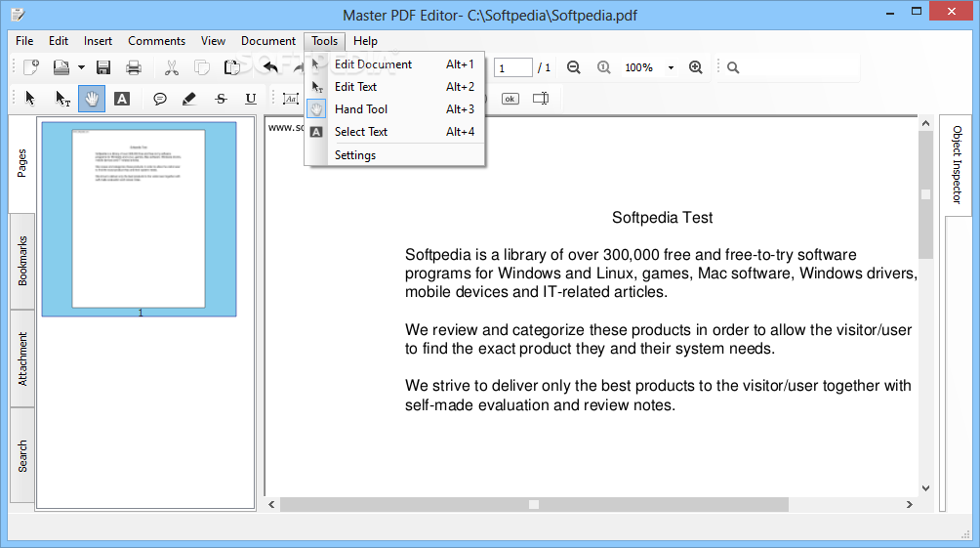Viewport: 980px width, 548px height.
Task: Click the horizontal scrollbar right arrow
Action: click(910, 504)
